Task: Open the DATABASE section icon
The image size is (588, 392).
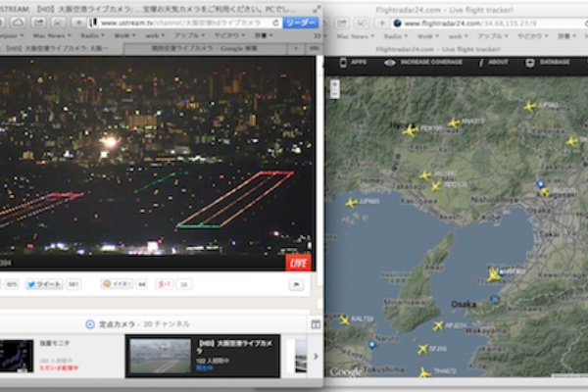Action: coord(530,62)
